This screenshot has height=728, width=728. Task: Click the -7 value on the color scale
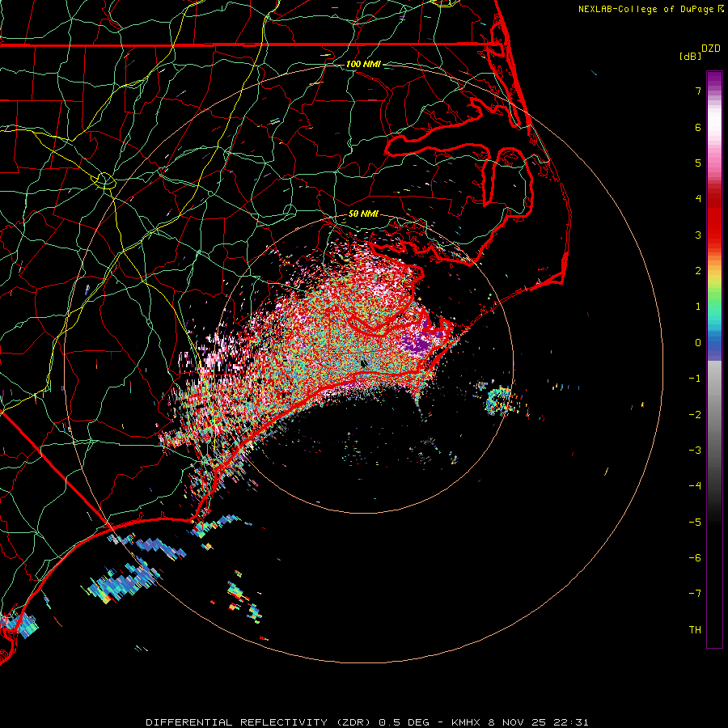click(695, 594)
